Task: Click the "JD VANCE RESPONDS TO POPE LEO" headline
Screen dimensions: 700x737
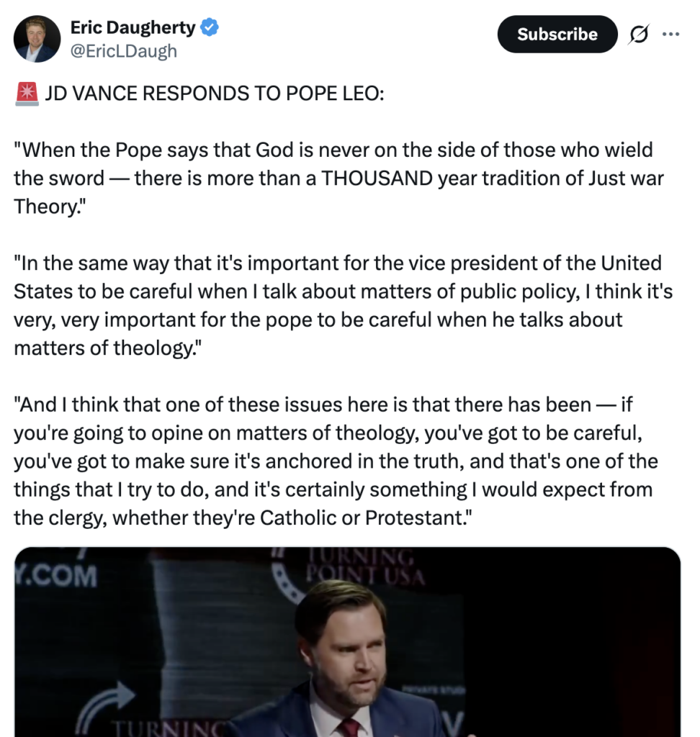Action: tap(215, 94)
